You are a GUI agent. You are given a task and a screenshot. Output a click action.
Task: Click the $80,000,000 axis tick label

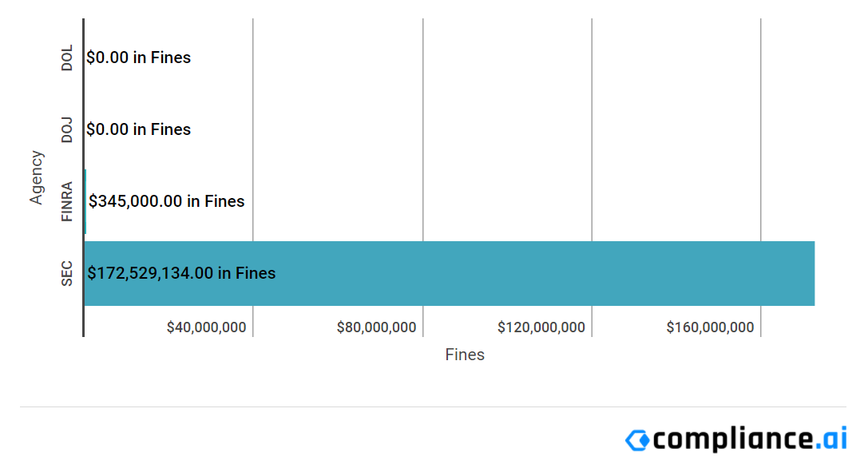pos(376,327)
